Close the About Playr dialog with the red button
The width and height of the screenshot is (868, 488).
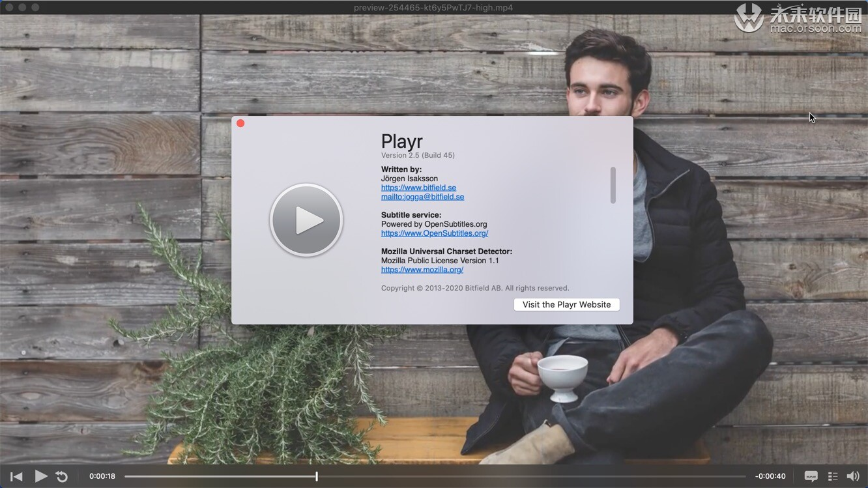click(x=240, y=123)
